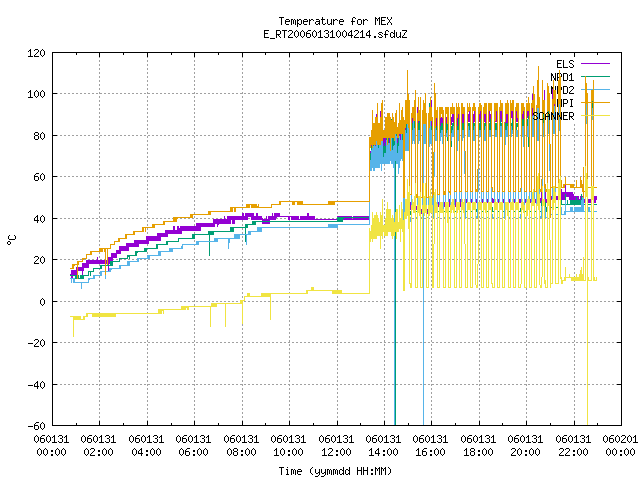Click the x-axis tick 060131 20:00

click(526, 446)
